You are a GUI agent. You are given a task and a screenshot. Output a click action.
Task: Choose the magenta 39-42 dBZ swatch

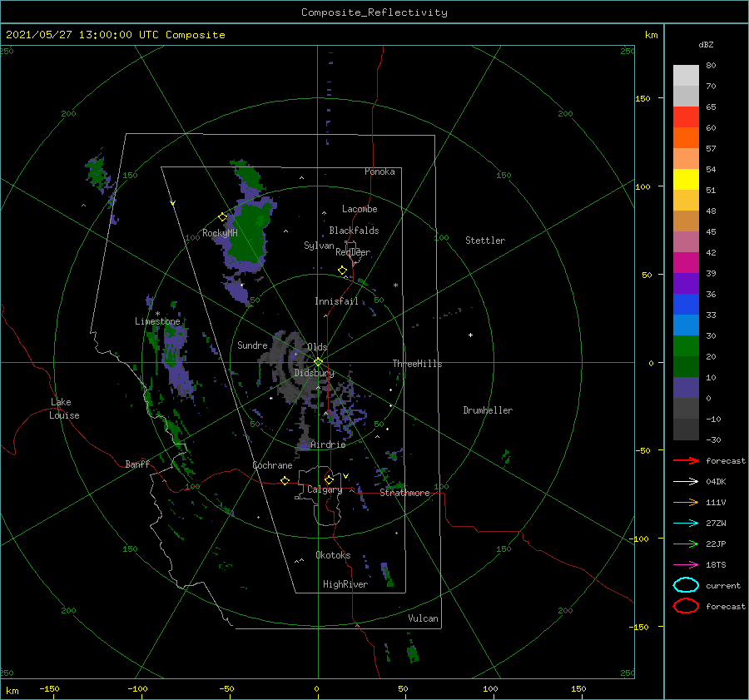pos(686,262)
